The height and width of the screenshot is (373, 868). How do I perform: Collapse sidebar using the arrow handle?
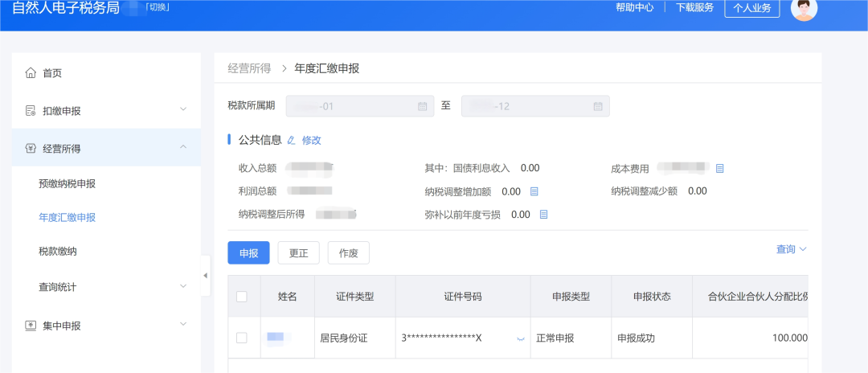pos(205,276)
